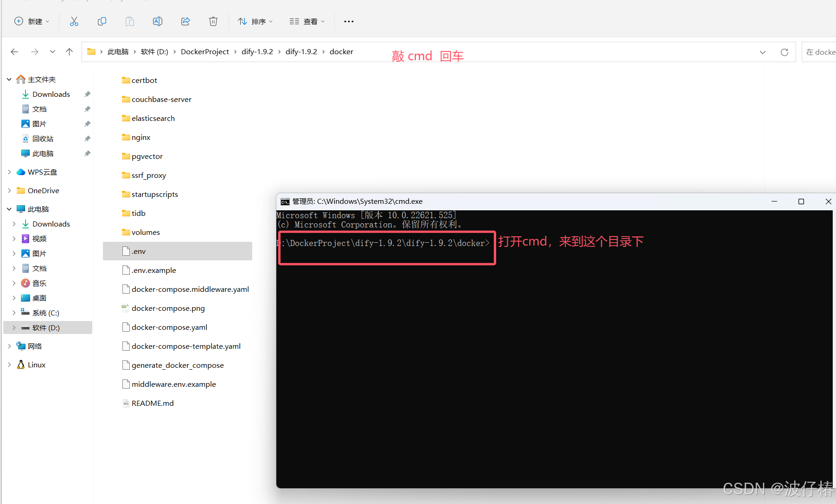Open the 查看 view dropdown
Viewport: 836px width, 504px height.
click(x=307, y=21)
